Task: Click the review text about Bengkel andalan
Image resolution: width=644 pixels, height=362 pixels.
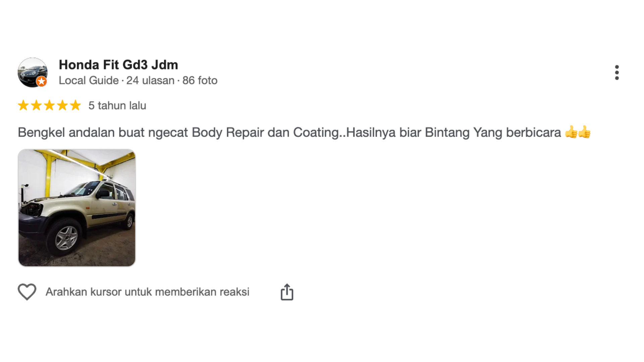Action: [288, 132]
